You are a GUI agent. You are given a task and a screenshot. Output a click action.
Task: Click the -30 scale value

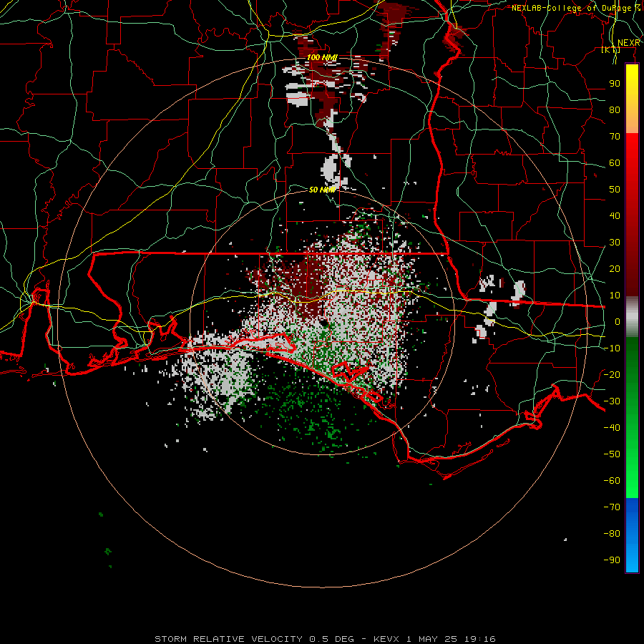click(x=612, y=401)
